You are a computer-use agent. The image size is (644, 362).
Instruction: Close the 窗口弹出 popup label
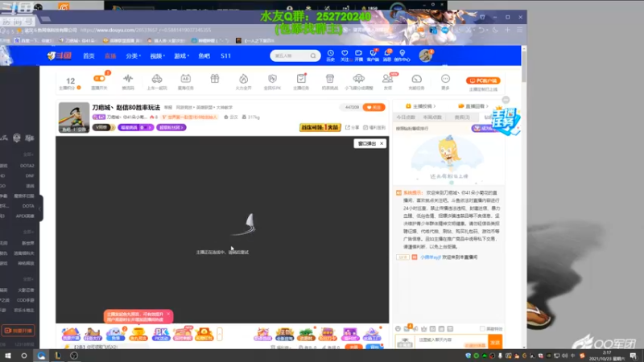pyautogui.click(x=382, y=144)
